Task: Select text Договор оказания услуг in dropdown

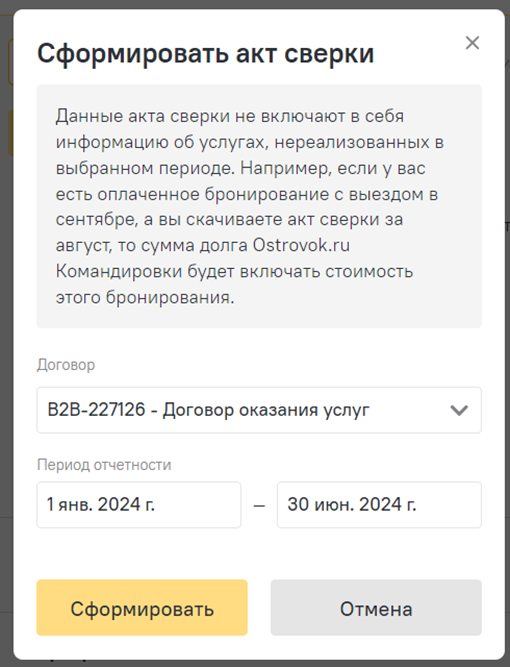Action: [x=266, y=410]
